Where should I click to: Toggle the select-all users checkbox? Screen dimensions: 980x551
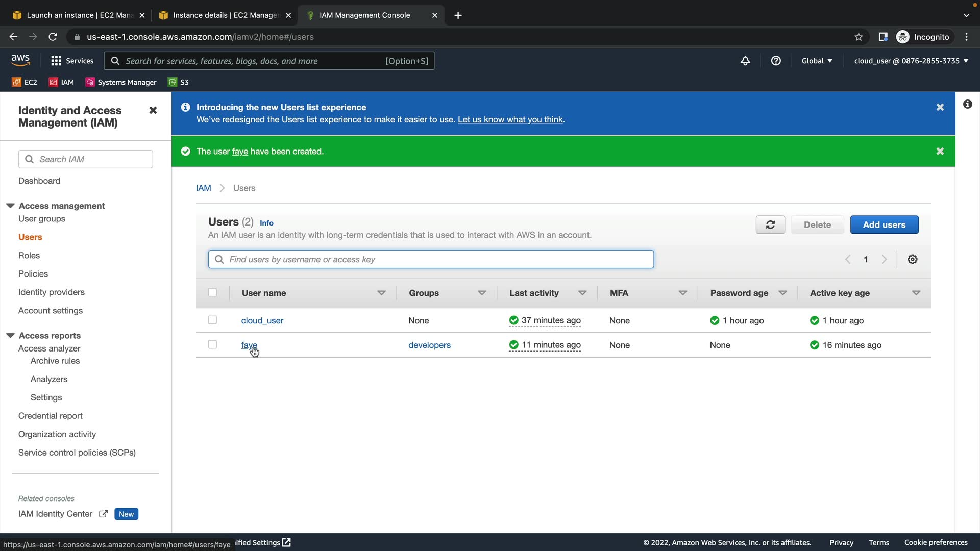[x=213, y=293]
